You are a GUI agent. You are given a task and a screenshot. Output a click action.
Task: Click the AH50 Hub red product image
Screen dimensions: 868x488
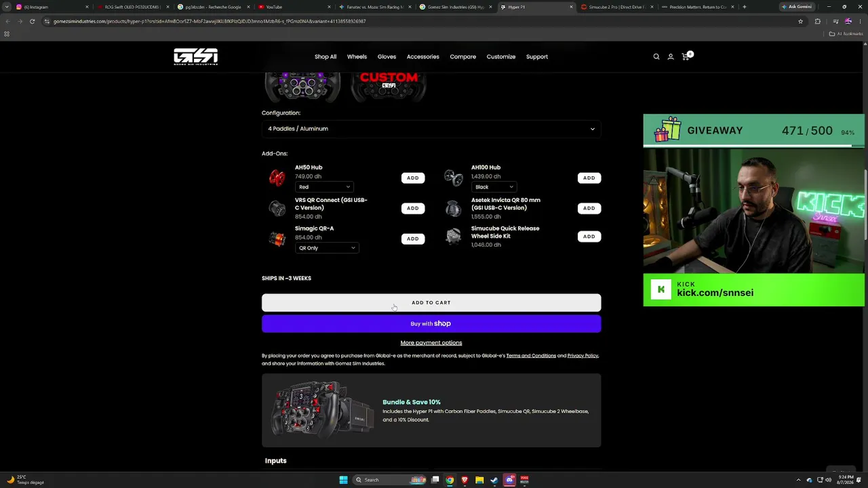tap(277, 178)
